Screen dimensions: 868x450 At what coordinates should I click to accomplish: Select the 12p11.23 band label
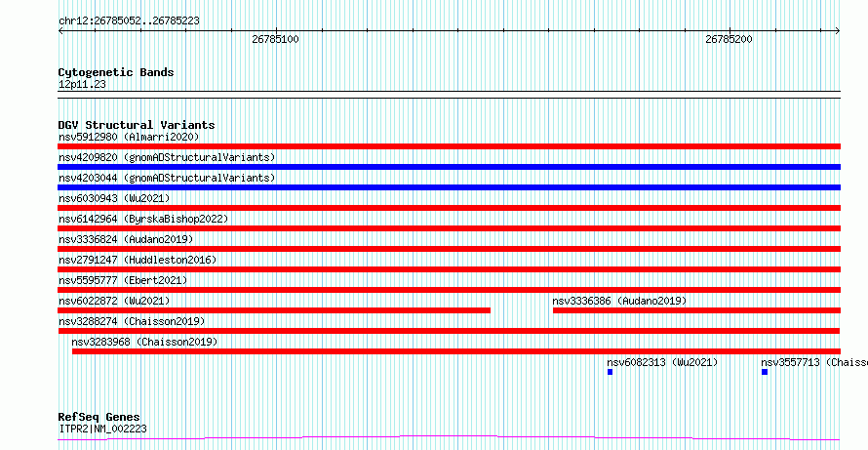point(82,84)
